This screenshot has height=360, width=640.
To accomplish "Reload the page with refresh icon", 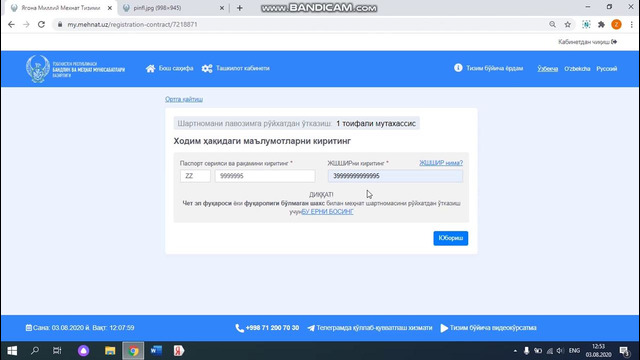I will pyautogui.click(x=41, y=24).
